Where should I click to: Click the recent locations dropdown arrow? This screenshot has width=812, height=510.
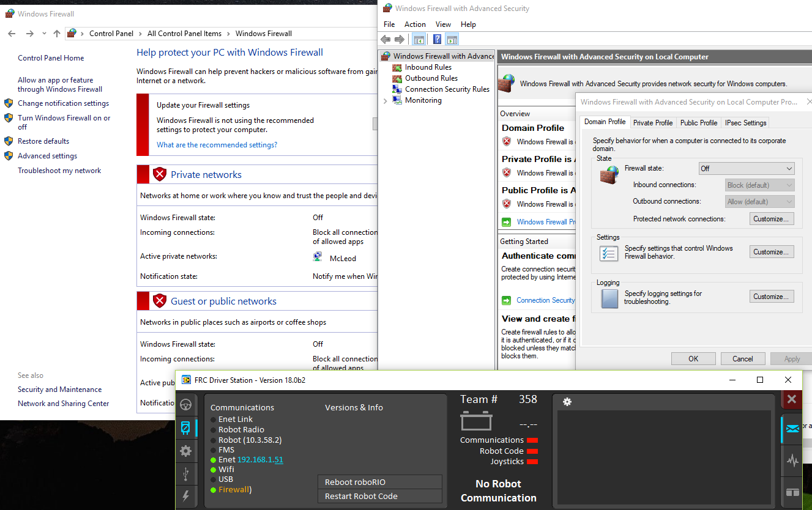[43, 34]
